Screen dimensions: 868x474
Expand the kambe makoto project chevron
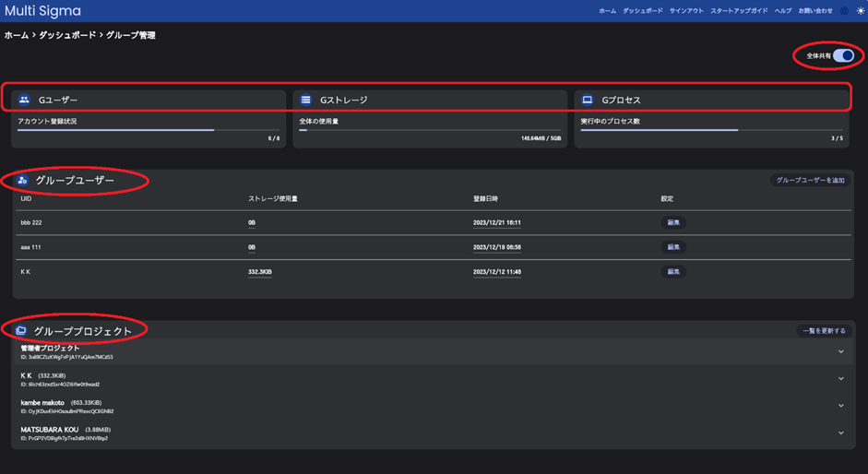(840, 406)
